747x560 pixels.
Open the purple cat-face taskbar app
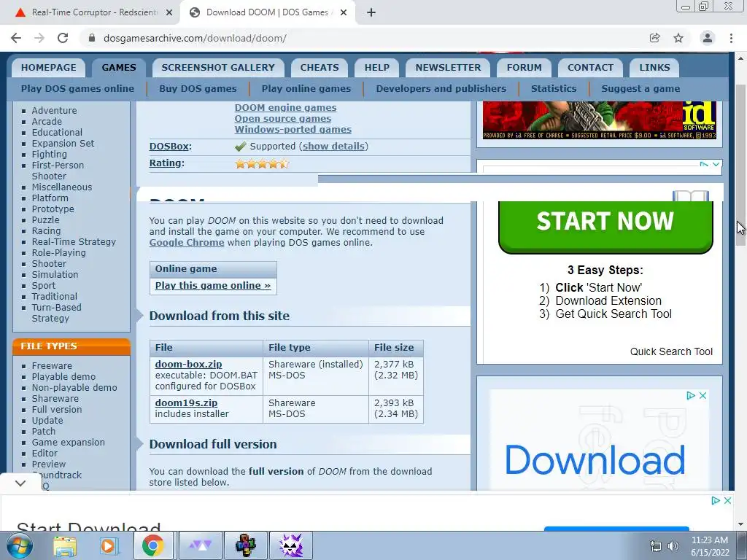[x=291, y=545]
